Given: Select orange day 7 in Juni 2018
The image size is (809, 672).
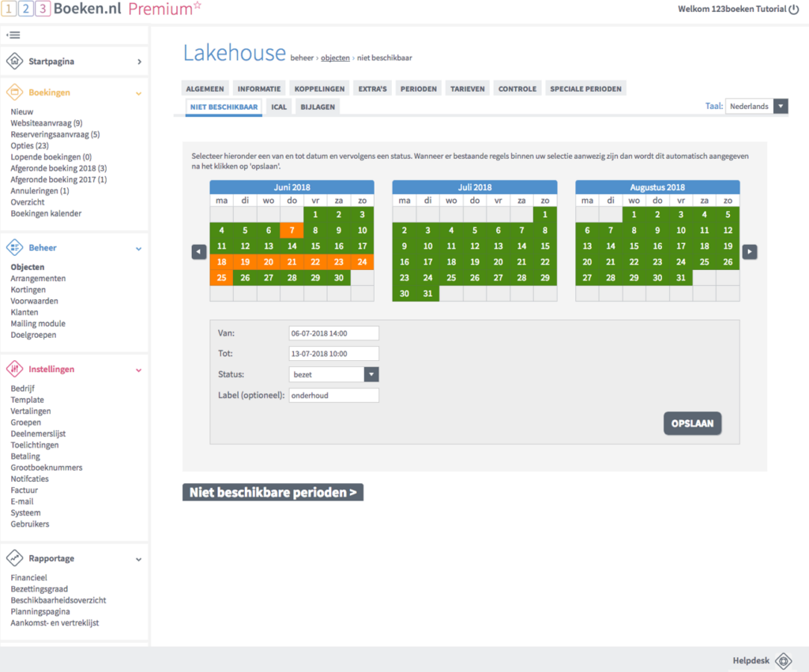Looking at the screenshot, I should click(292, 231).
